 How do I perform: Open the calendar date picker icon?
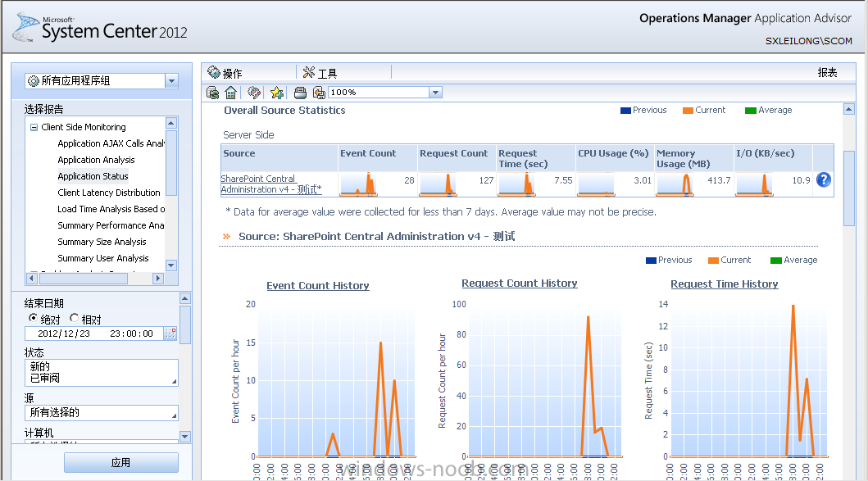[170, 334]
